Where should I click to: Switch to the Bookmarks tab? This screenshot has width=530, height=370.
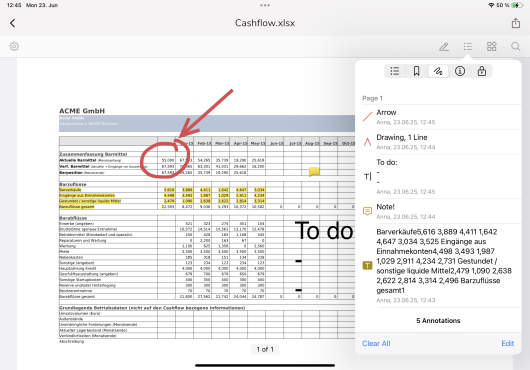(x=416, y=71)
